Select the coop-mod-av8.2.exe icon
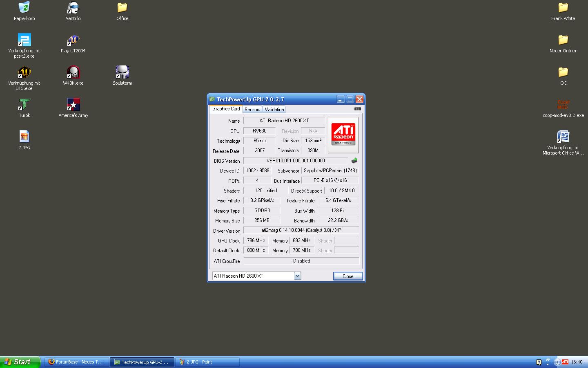The width and height of the screenshot is (588, 368). pos(563,104)
